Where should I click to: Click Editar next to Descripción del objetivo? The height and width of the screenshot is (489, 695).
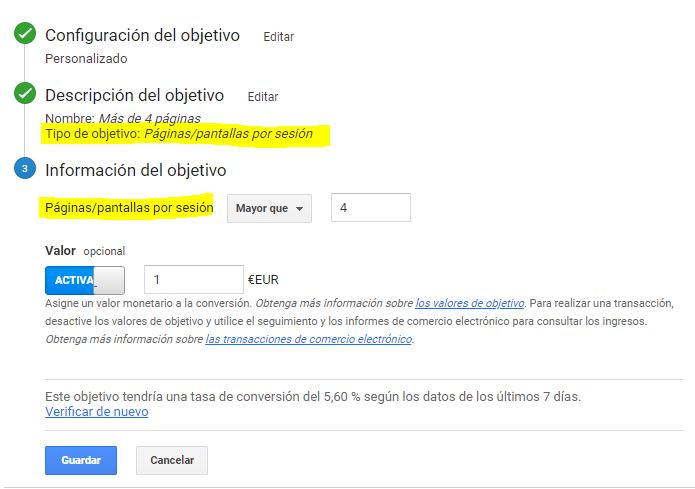coord(263,96)
